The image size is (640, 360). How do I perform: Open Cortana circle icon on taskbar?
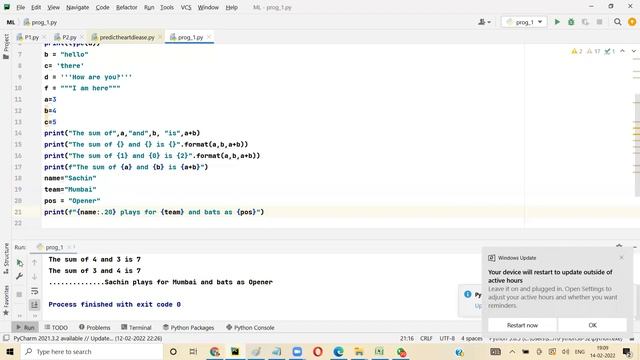173,351
